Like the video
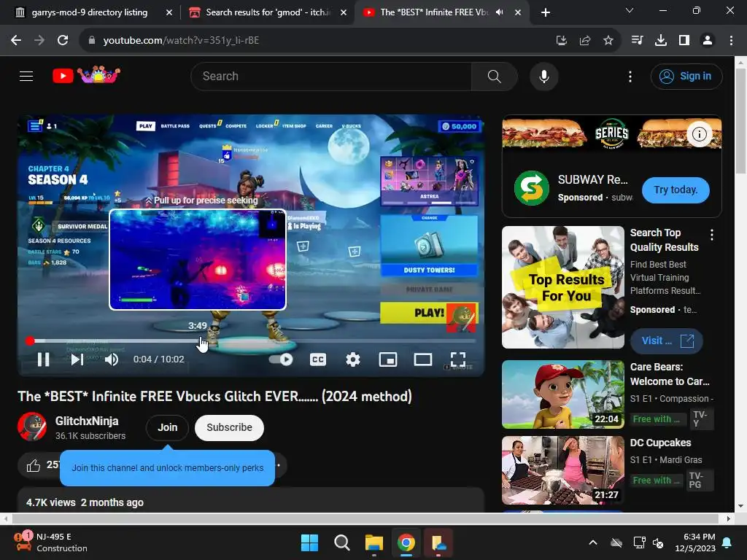The height and width of the screenshot is (560, 747). pyautogui.click(x=34, y=465)
